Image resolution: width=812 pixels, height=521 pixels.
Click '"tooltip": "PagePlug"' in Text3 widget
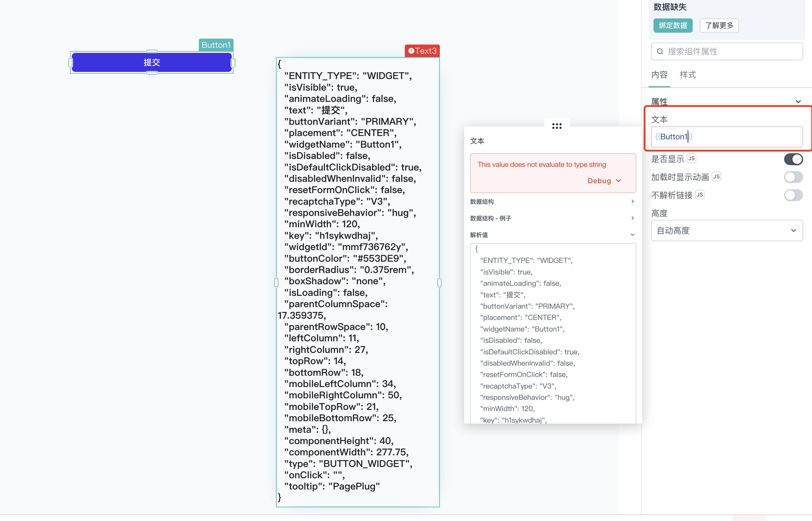tap(332, 487)
